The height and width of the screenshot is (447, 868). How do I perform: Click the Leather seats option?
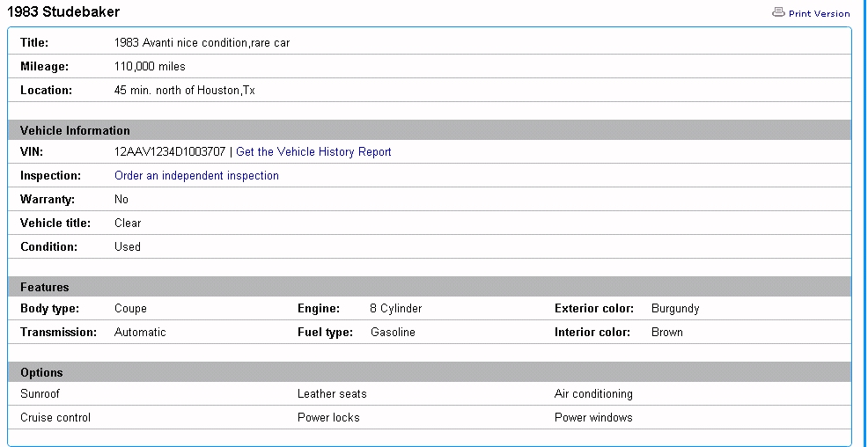332,394
